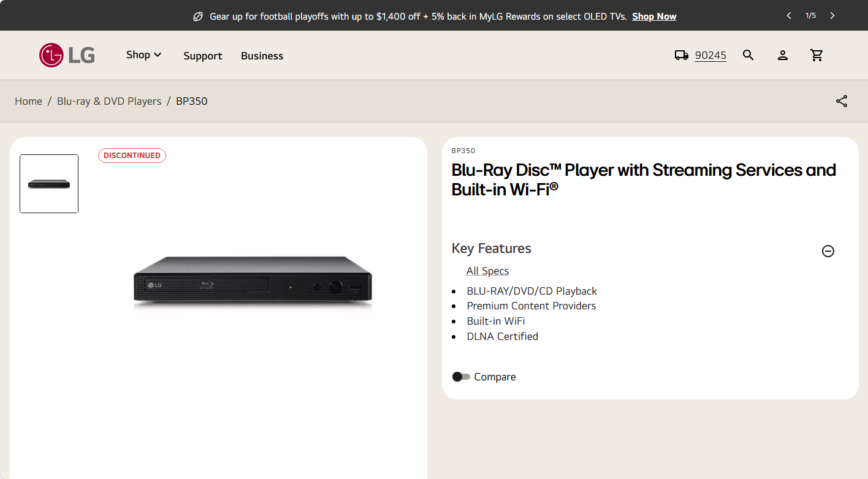Change the 90245 zip code
868x479 pixels.
coord(710,55)
